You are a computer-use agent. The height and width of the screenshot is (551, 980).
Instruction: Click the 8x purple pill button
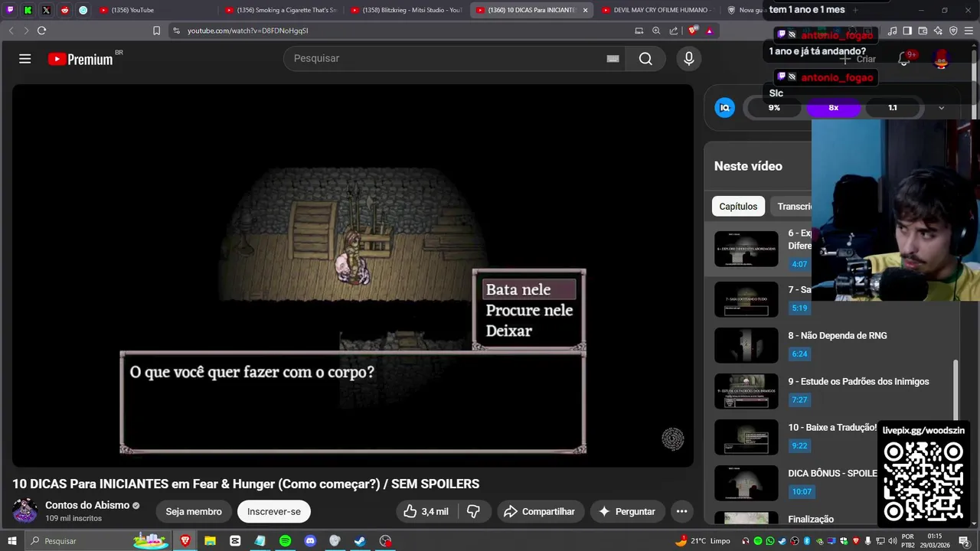click(x=834, y=108)
